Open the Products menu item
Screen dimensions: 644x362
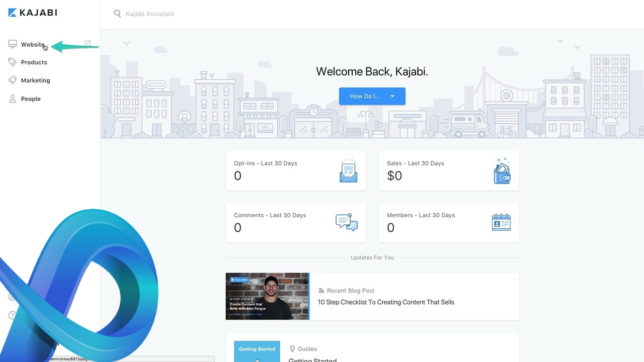(x=34, y=62)
